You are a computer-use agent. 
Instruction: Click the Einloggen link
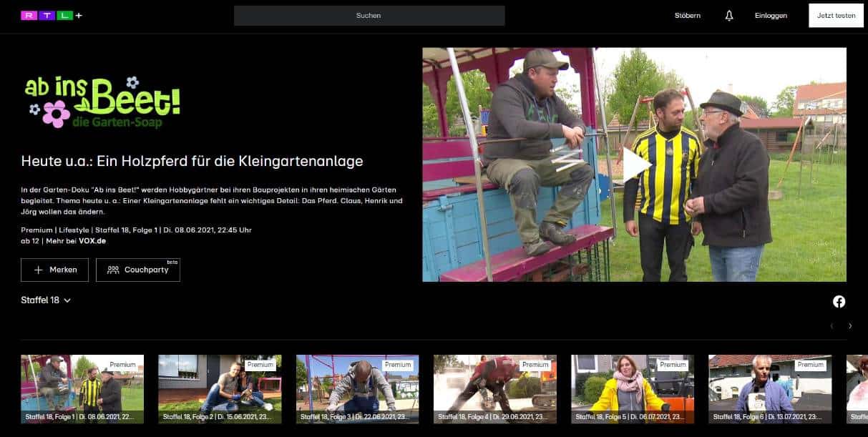pos(771,16)
